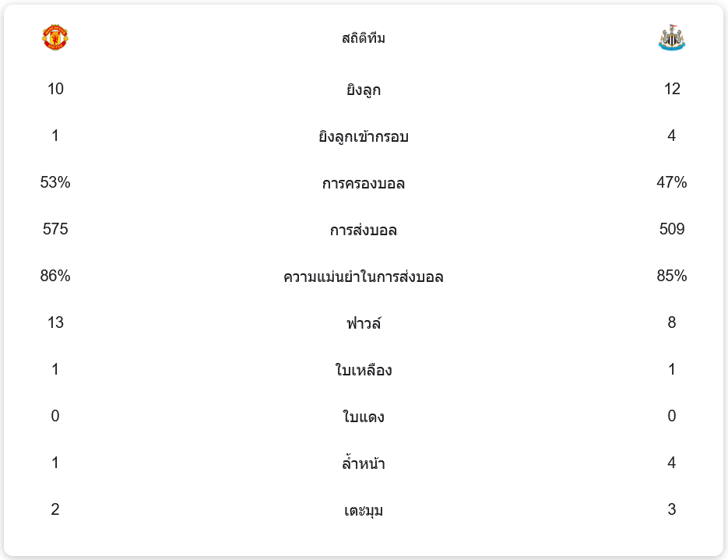Click the ใบแดง red cards label
The height and width of the screenshot is (560, 728).
pos(364,417)
